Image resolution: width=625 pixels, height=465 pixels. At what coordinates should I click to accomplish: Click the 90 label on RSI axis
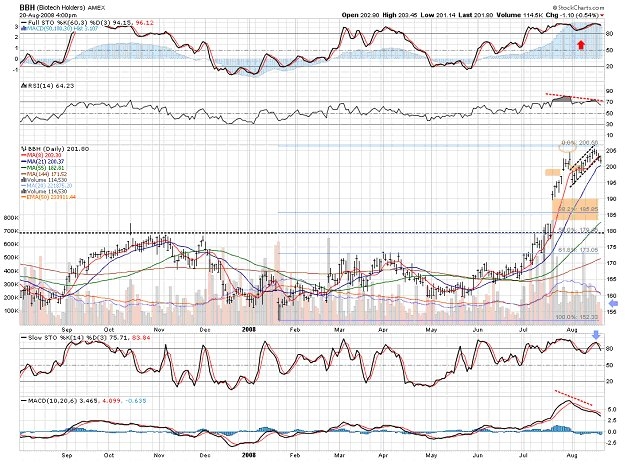pyautogui.click(x=610, y=91)
